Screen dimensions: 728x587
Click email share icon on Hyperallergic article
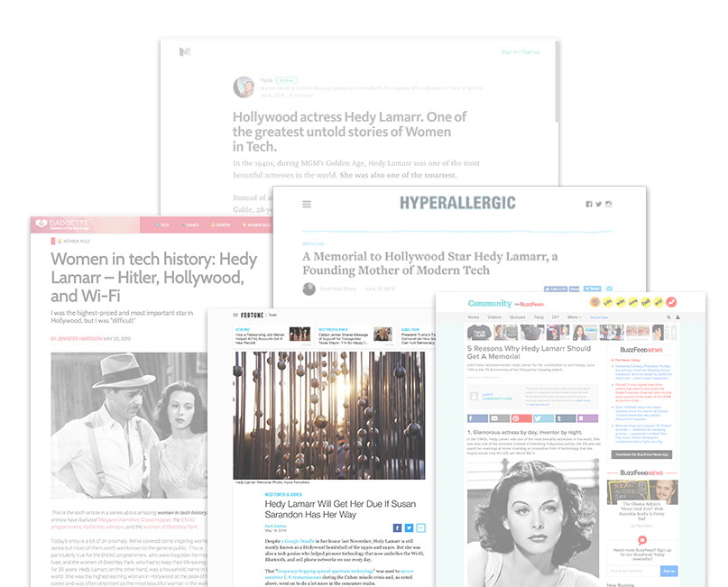point(609,289)
